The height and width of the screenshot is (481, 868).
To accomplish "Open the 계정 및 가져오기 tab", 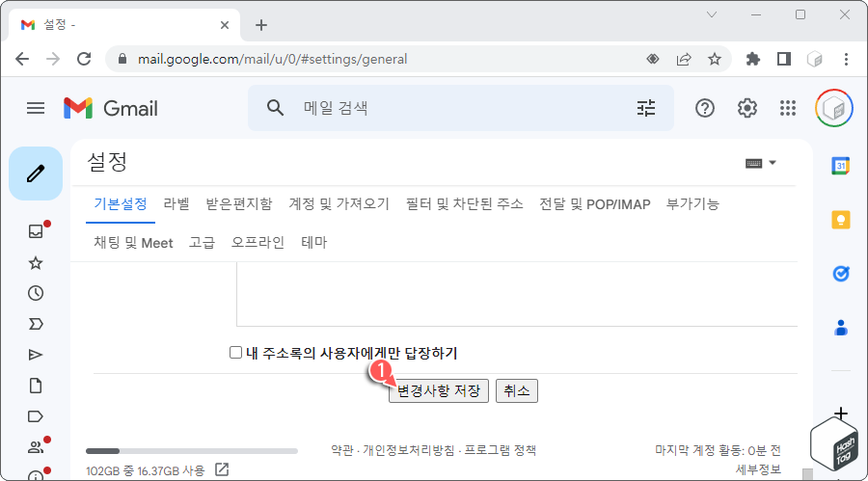I will pos(339,204).
